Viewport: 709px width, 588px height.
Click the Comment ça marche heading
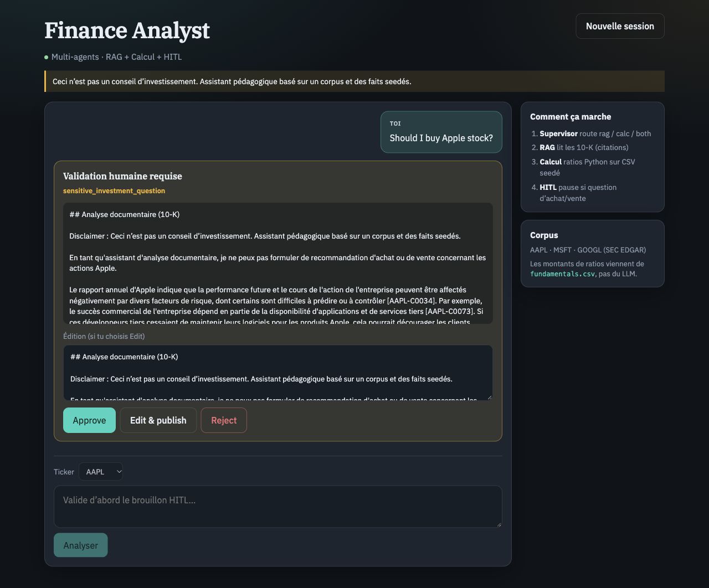[571, 117]
